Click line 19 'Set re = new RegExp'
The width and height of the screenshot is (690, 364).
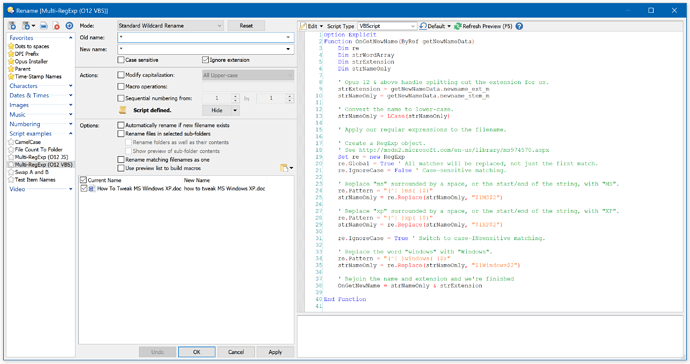coord(371,157)
